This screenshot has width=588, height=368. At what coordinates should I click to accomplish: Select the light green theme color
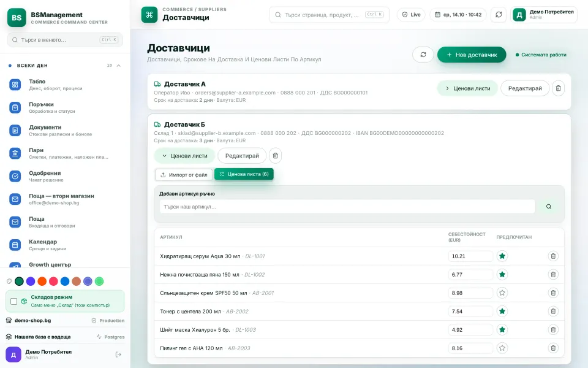99,282
